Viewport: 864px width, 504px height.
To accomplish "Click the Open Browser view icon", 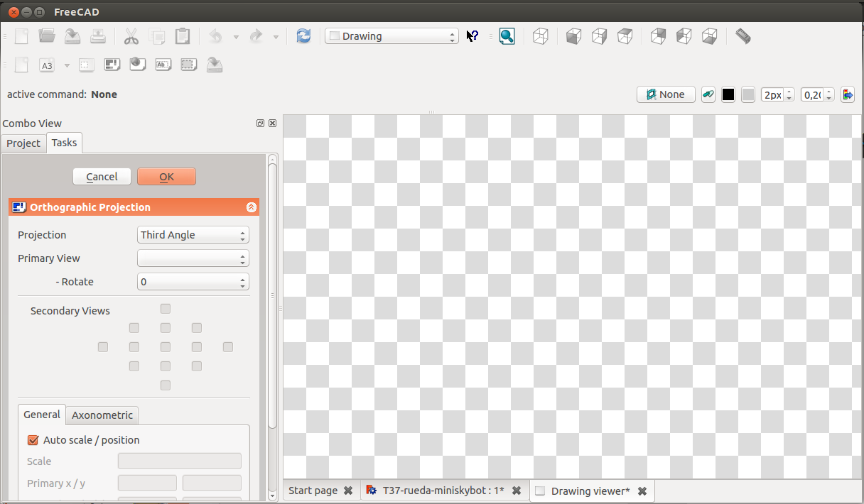I will tap(137, 65).
